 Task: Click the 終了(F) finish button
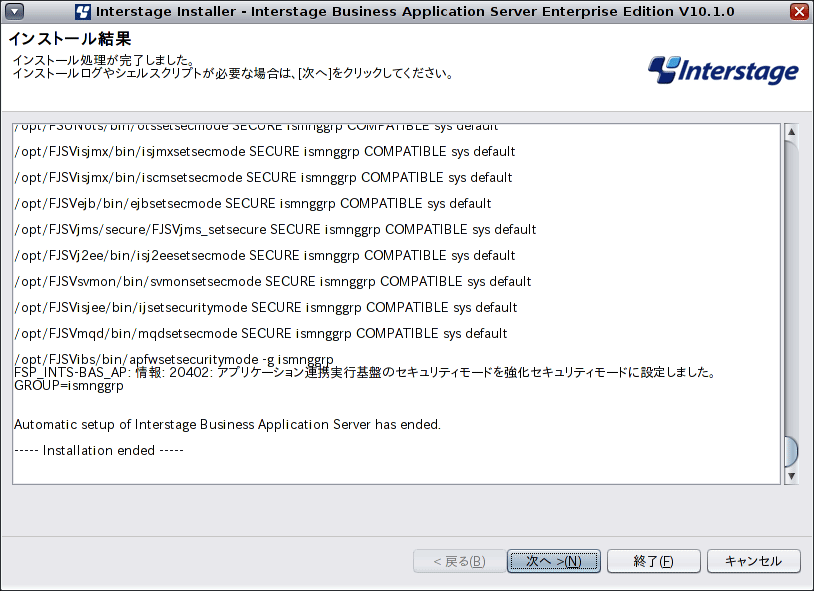point(654,561)
